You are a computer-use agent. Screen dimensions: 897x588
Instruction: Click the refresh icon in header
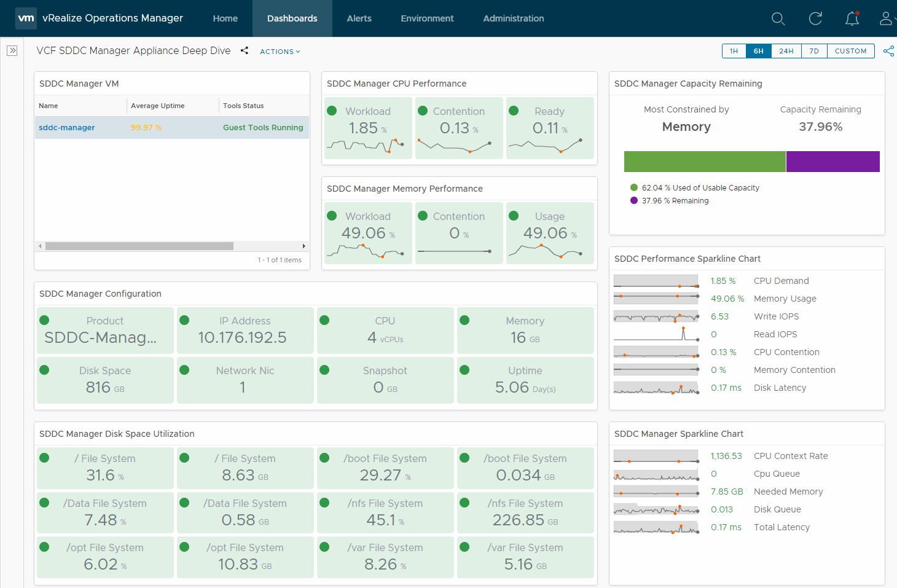(815, 19)
